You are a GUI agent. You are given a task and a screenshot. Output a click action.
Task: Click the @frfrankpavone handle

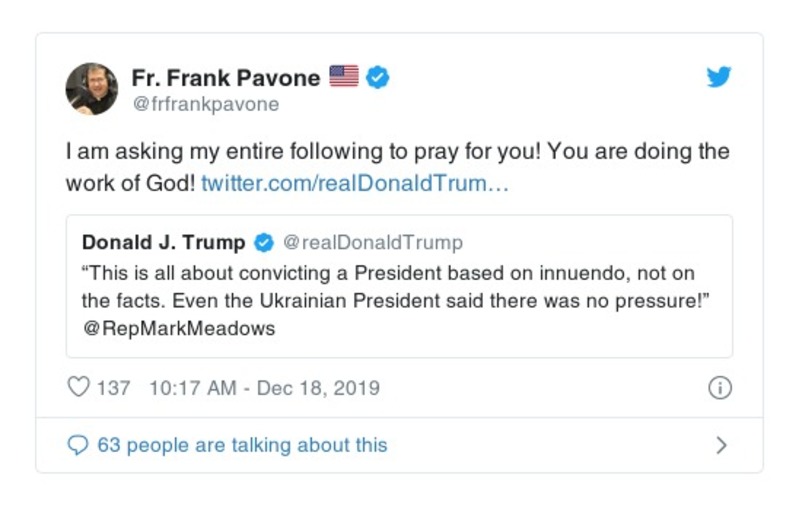tap(206, 104)
